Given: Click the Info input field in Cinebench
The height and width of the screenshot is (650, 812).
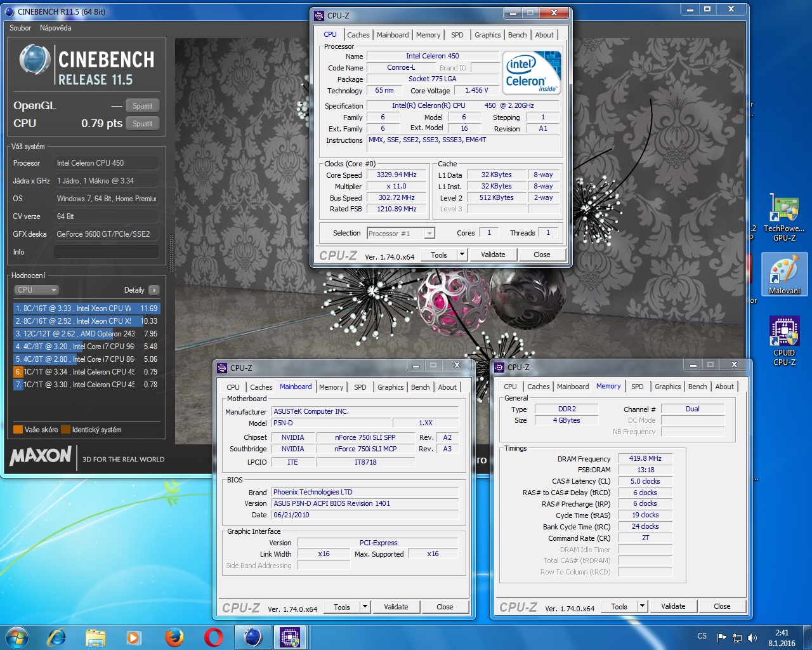Looking at the screenshot, I should click(106, 252).
